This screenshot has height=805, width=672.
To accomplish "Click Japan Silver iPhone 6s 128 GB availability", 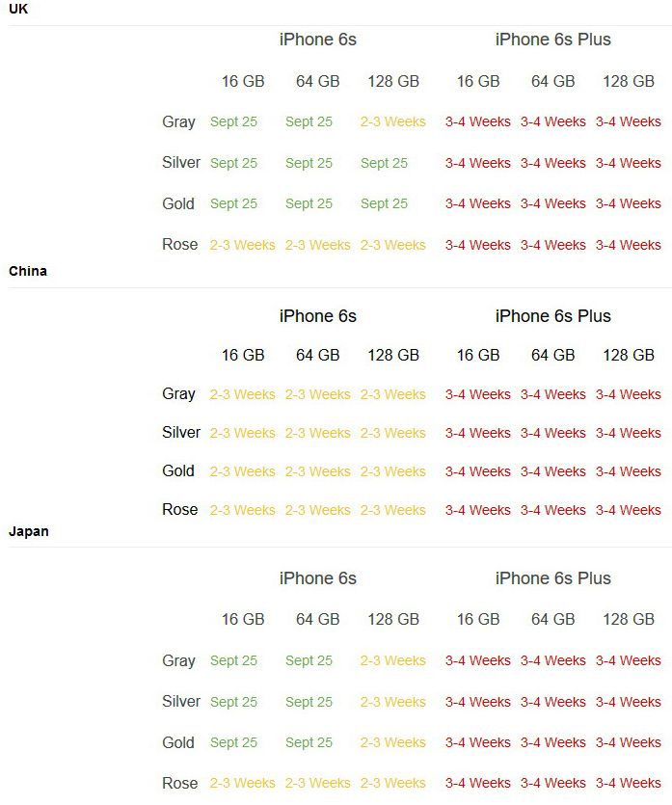I will click(392, 703).
